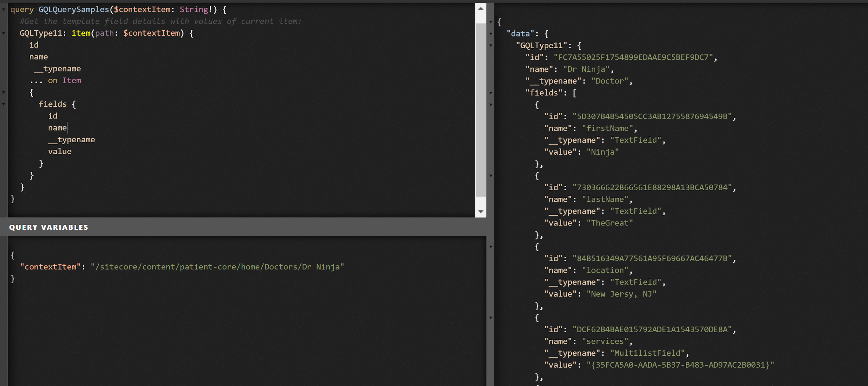Collapse the outermost result brace fold arrow
The image size is (868, 386).
pyautogui.click(x=491, y=22)
